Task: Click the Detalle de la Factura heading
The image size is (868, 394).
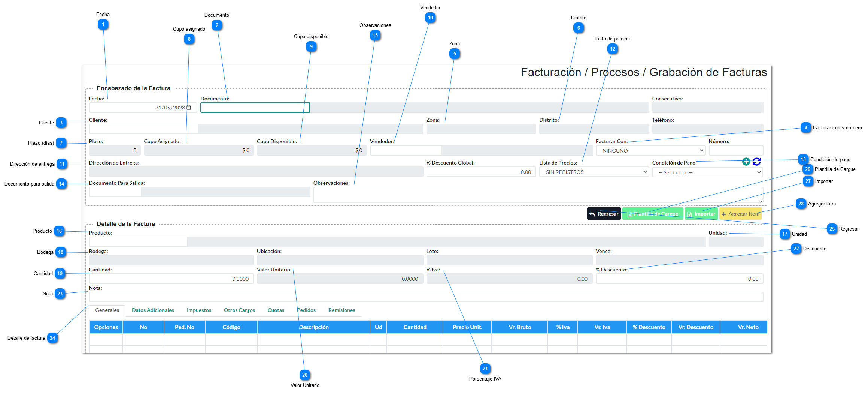Action: click(x=126, y=224)
